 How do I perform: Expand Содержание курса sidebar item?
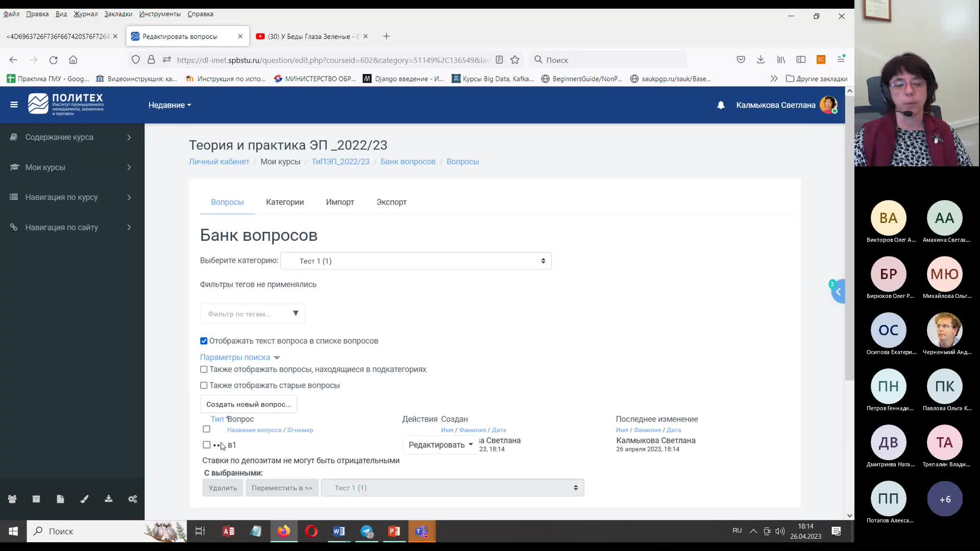click(x=72, y=137)
